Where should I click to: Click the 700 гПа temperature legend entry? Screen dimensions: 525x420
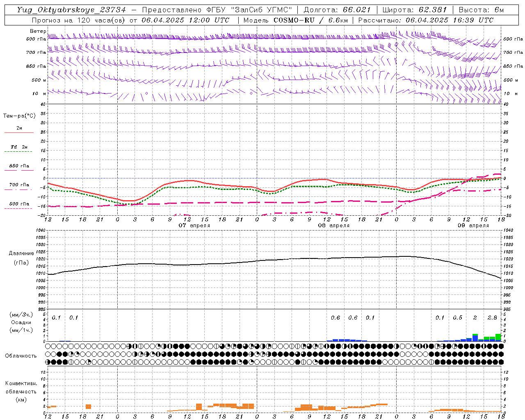[19, 185]
